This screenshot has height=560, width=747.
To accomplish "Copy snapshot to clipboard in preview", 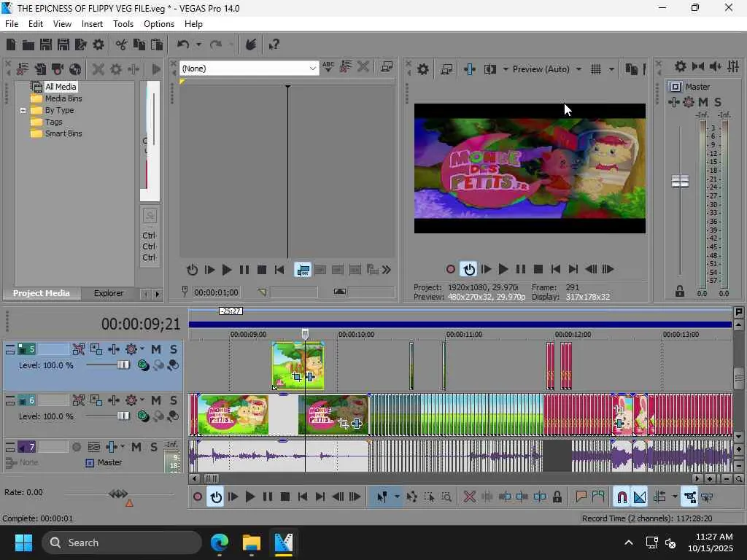I will point(631,69).
